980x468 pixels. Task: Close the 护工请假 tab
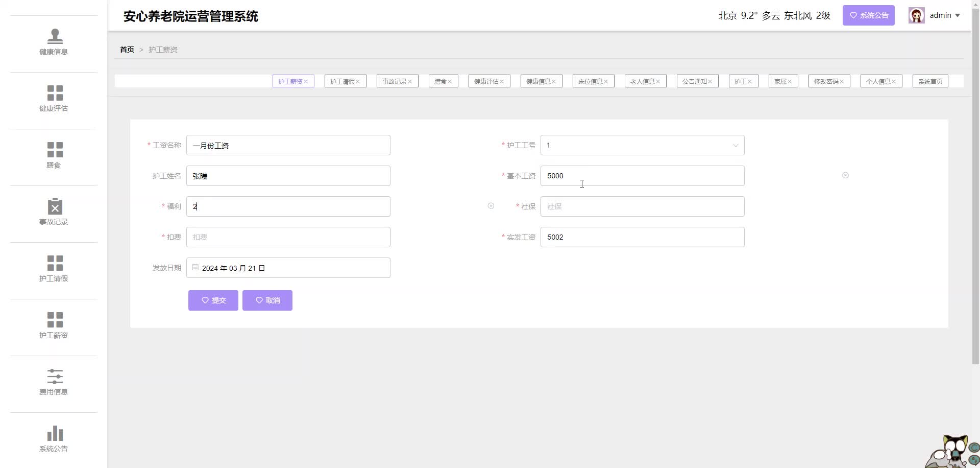[358, 82]
